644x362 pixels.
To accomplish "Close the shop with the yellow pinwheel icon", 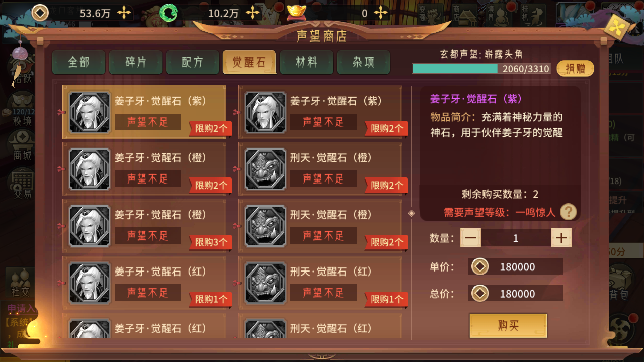I will pos(617,28).
